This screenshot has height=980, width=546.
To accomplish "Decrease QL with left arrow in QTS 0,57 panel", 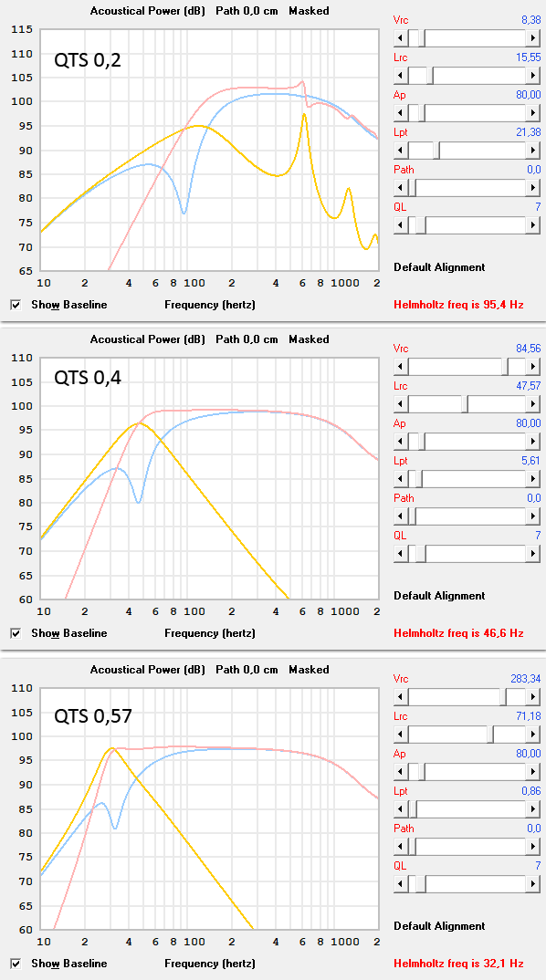I will click(401, 884).
